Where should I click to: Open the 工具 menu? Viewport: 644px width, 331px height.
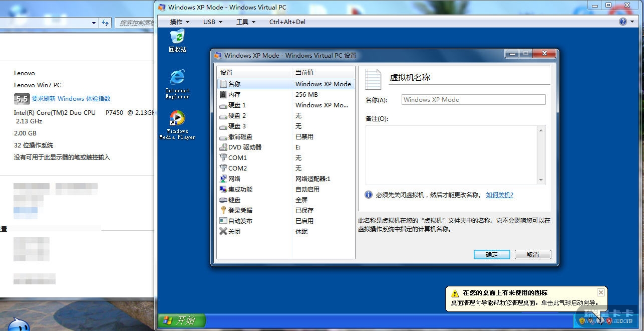(x=245, y=22)
